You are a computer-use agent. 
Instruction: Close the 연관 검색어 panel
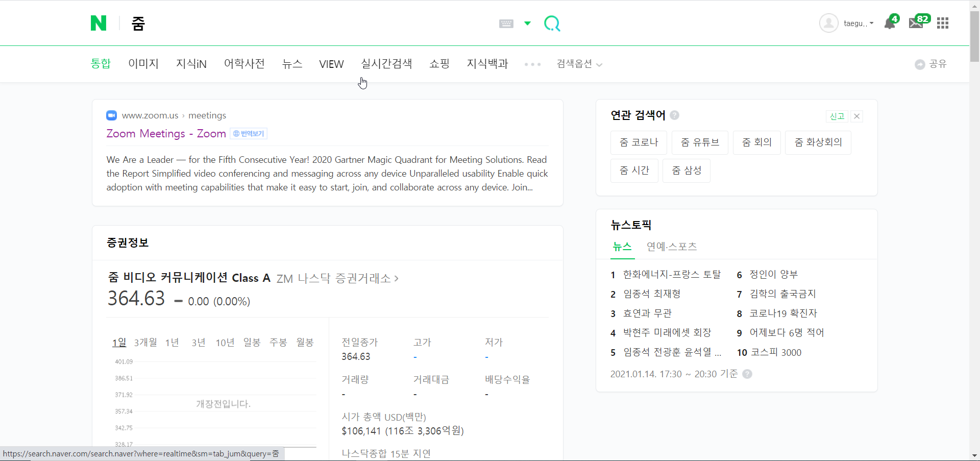[857, 116]
